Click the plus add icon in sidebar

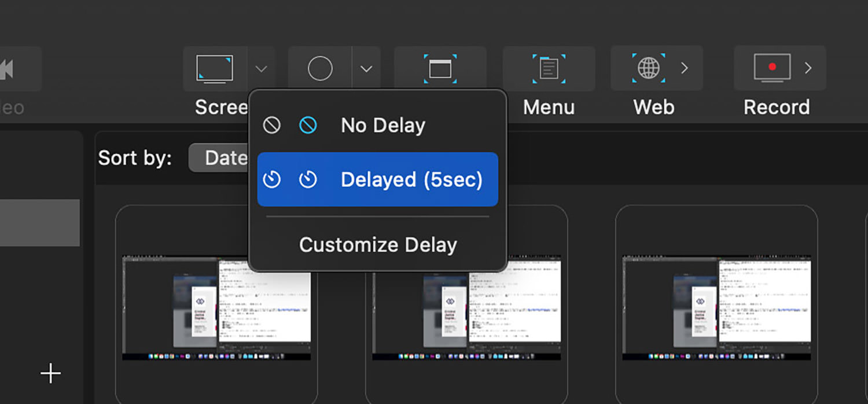point(51,373)
